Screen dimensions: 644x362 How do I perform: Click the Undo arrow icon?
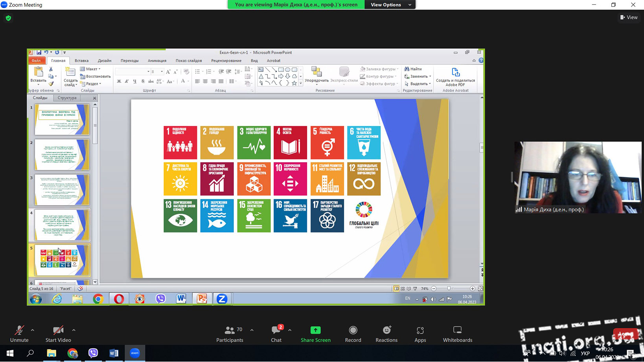pyautogui.click(x=46, y=52)
